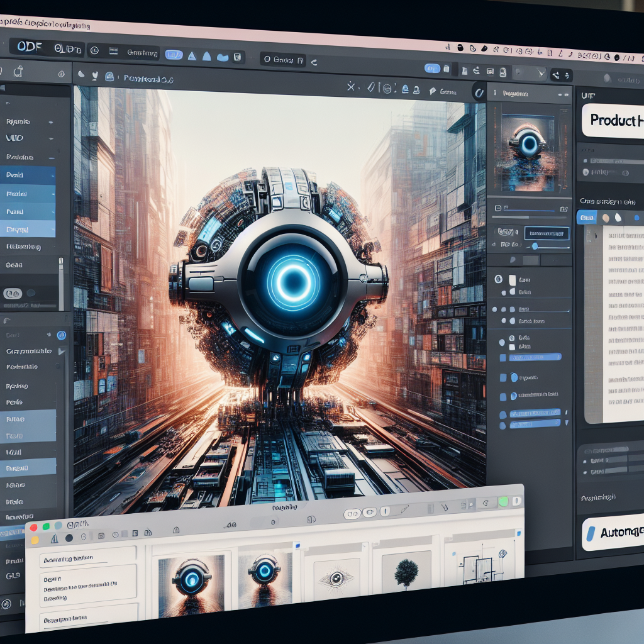Select the pen icon above the canvas
Image resolution: width=644 pixels, height=644 pixels.
(x=371, y=87)
